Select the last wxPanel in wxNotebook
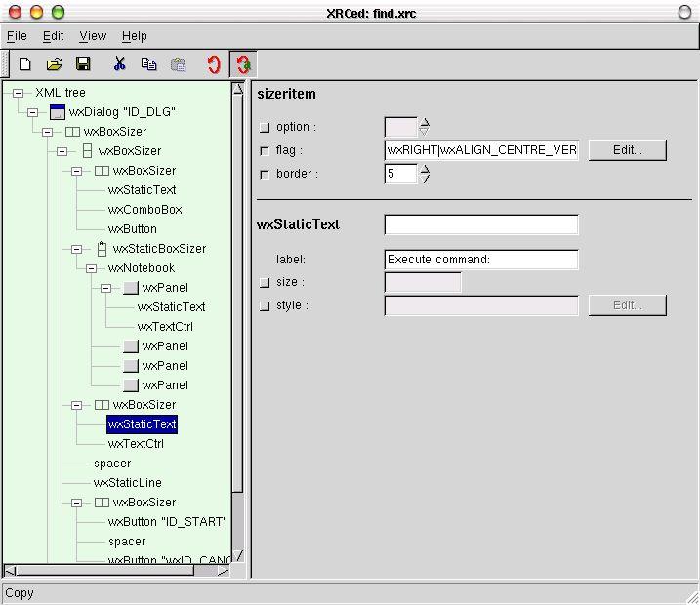The width and height of the screenshot is (700, 605). (x=165, y=385)
